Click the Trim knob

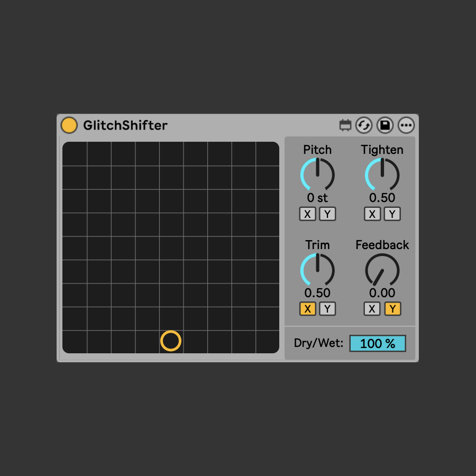click(317, 270)
